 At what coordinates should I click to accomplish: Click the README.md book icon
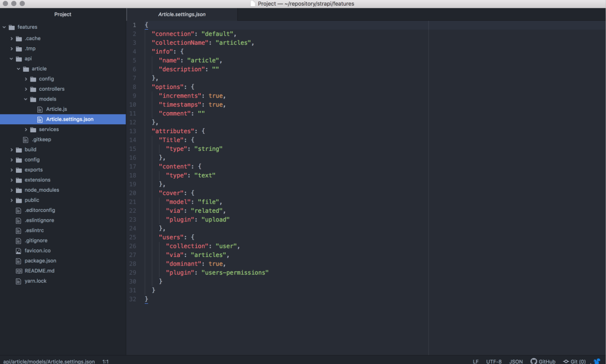click(x=18, y=271)
